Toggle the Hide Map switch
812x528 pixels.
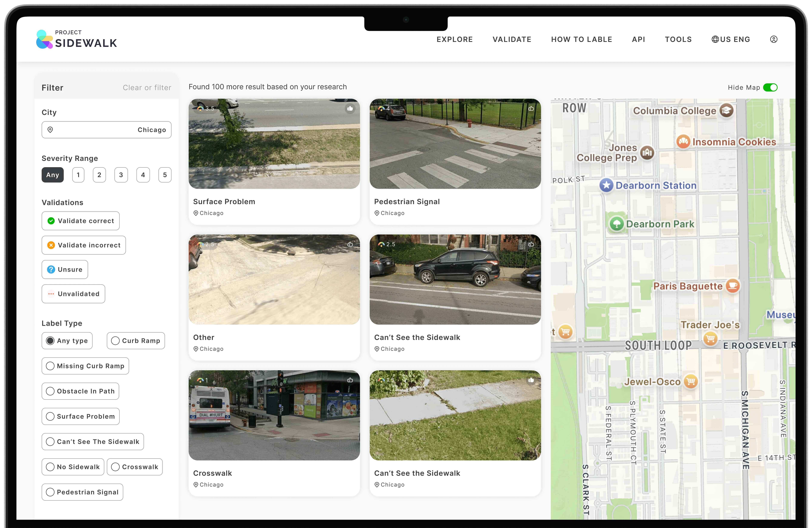[770, 88]
